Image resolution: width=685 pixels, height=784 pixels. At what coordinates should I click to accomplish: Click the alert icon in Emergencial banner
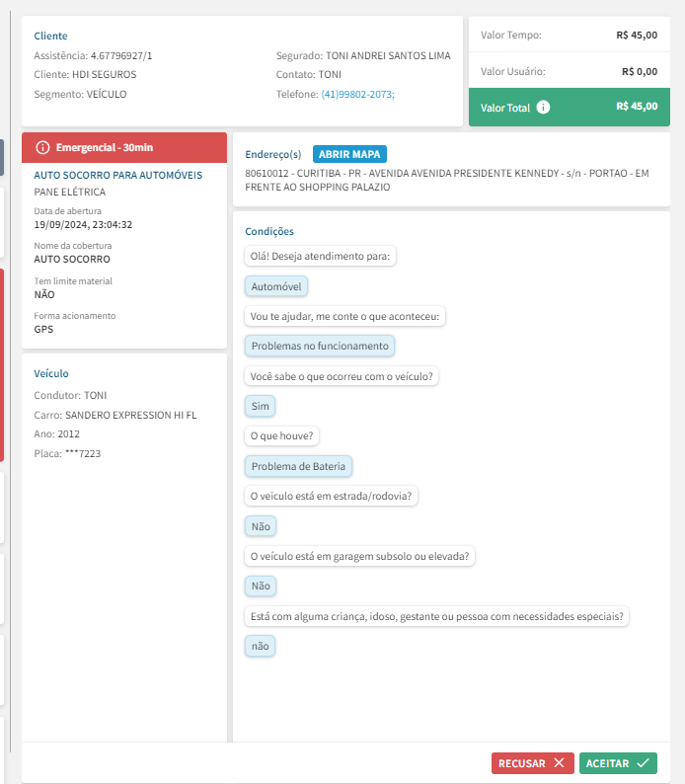click(x=42, y=147)
